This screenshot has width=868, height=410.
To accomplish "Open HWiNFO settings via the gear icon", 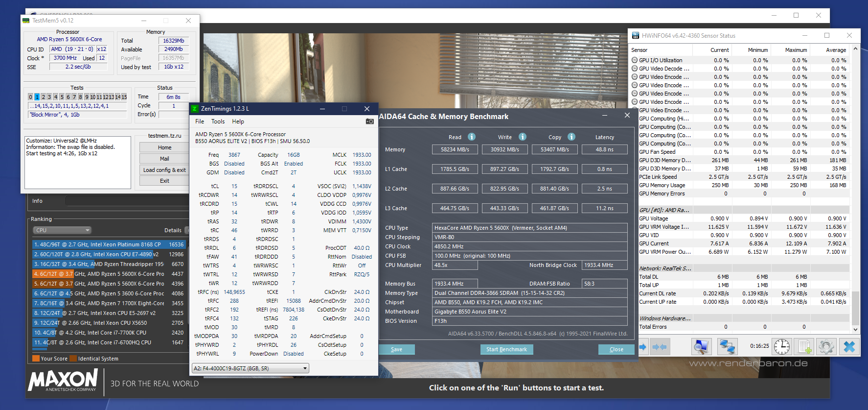I will [x=826, y=346].
